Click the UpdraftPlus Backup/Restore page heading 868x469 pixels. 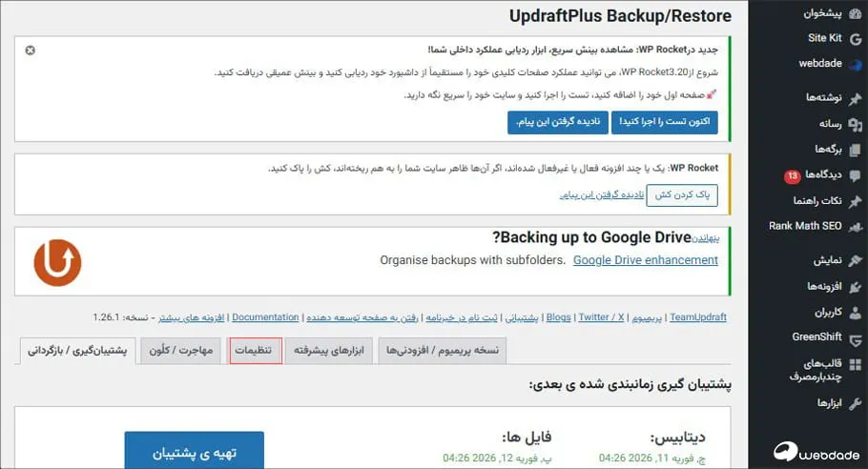[620, 15]
